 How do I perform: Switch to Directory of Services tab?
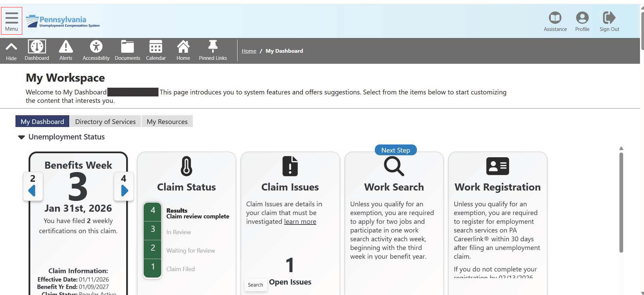[x=105, y=122]
